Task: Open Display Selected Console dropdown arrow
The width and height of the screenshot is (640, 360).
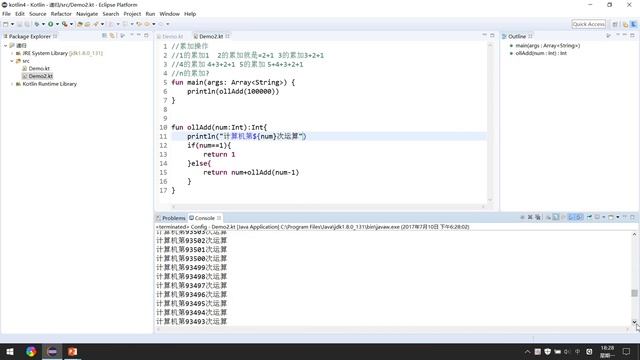Action: pyautogui.click(x=604, y=217)
